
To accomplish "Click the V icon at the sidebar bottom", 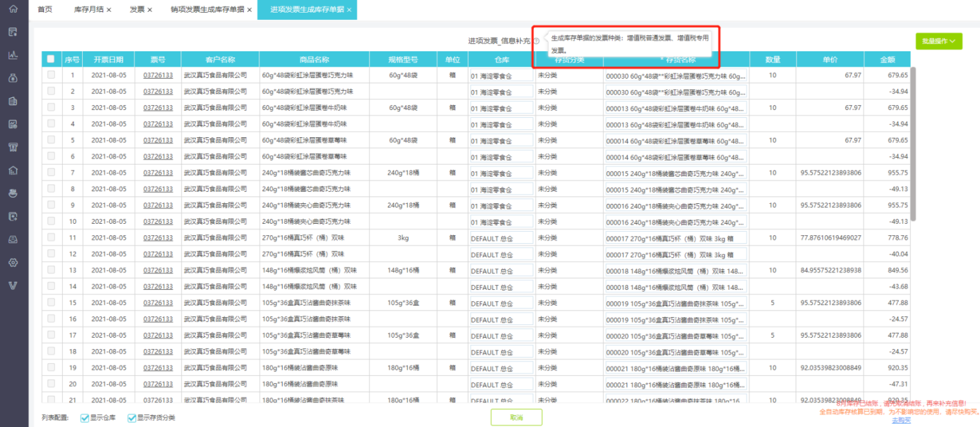I will (13, 285).
